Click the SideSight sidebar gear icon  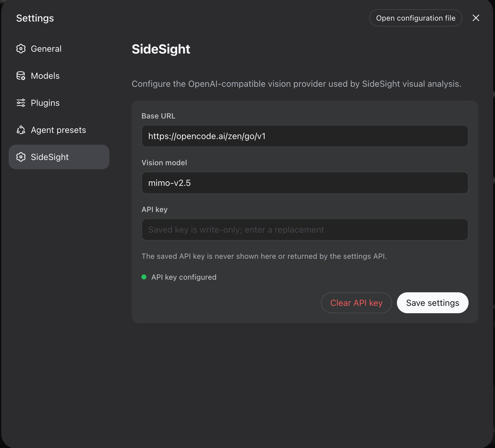tap(21, 157)
